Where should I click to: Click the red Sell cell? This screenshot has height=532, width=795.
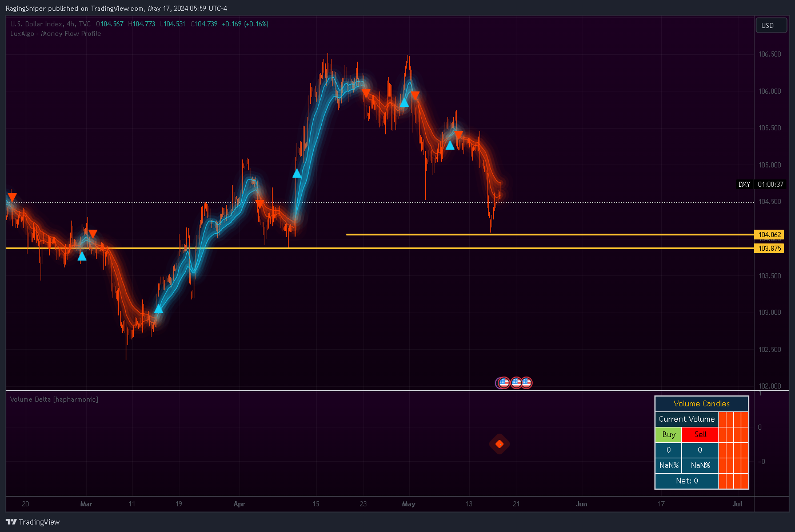pyautogui.click(x=700, y=434)
